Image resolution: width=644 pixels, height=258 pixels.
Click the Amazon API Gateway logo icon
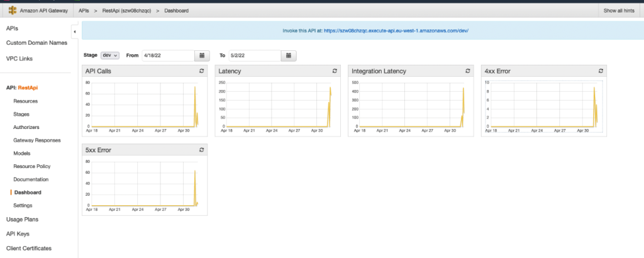point(13,11)
